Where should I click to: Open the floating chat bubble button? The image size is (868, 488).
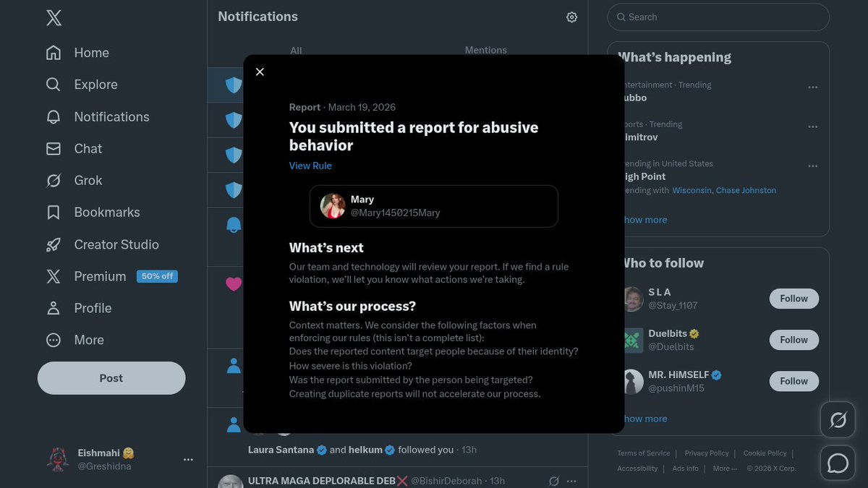(x=838, y=463)
